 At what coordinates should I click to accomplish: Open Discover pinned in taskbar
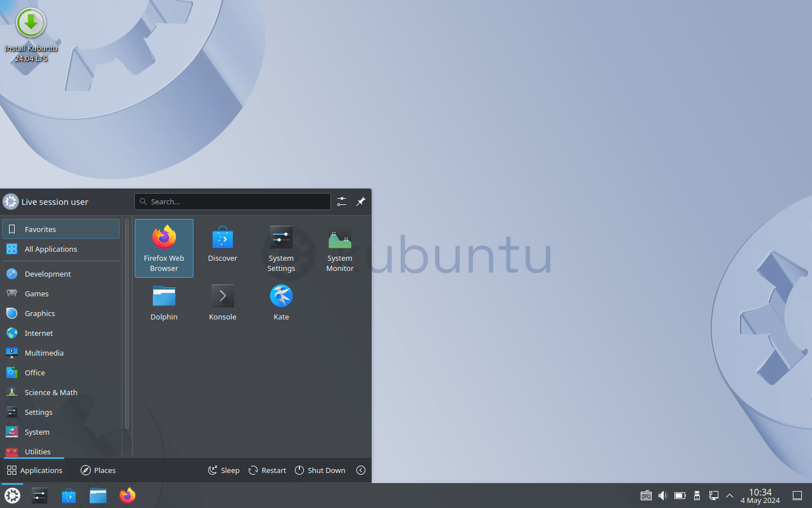point(69,496)
